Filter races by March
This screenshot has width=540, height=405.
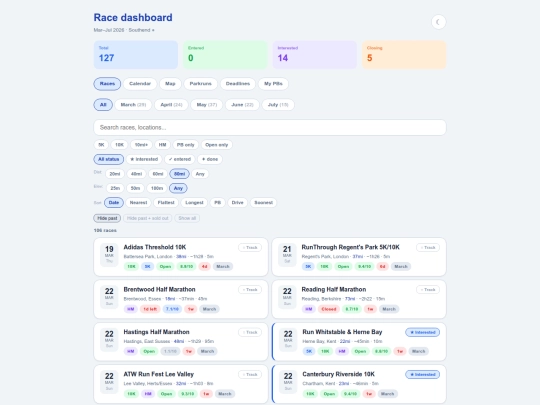coord(133,105)
